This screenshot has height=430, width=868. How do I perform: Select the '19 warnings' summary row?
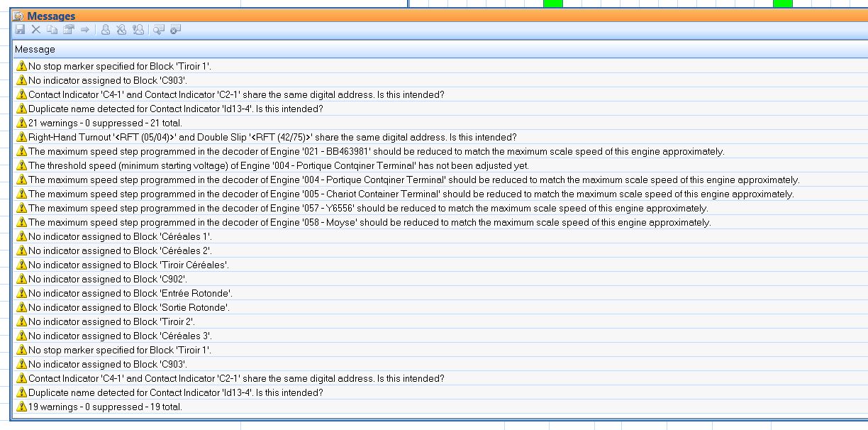[x=105, y=407]
